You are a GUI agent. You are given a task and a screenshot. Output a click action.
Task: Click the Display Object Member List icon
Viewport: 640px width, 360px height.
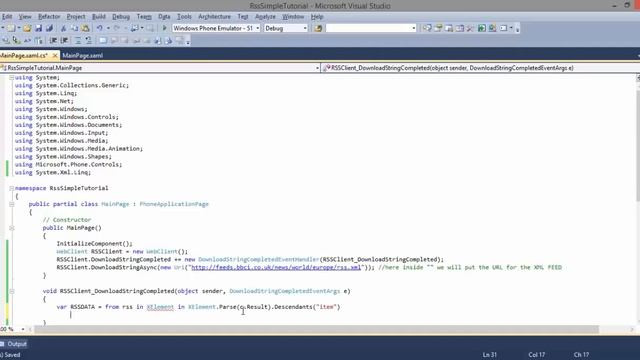pos(6,40)
